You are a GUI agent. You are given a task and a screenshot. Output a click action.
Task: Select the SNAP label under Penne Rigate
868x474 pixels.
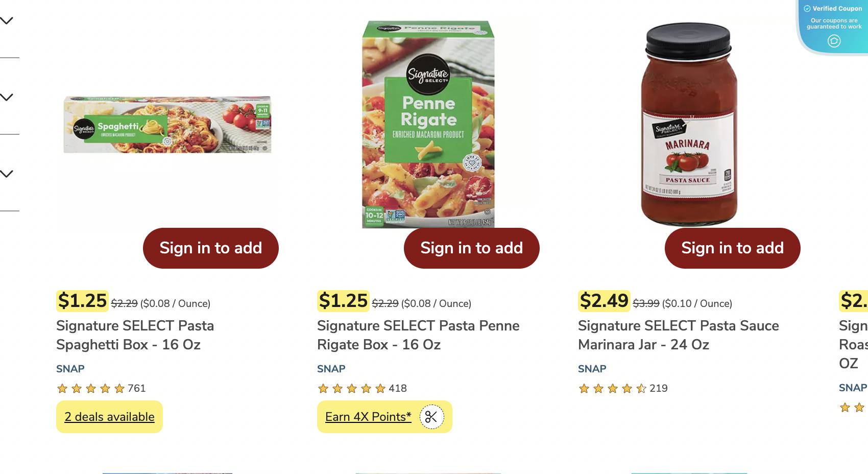coord(331,368)
